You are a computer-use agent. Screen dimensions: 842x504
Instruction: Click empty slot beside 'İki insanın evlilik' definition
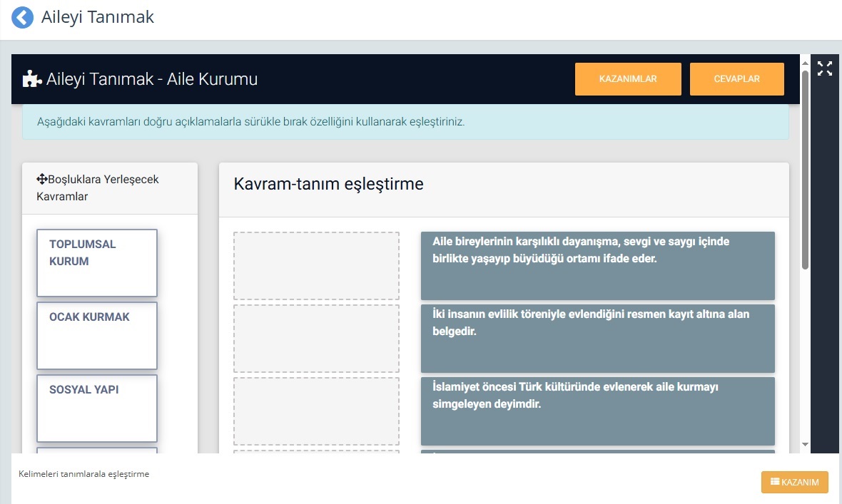pyautogui.click(x=316, y=339)
